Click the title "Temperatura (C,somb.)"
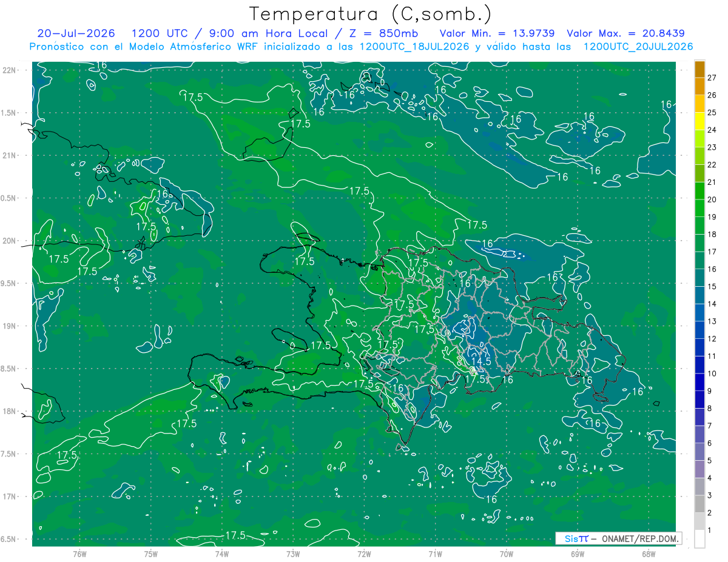 (x=371, y=14)
